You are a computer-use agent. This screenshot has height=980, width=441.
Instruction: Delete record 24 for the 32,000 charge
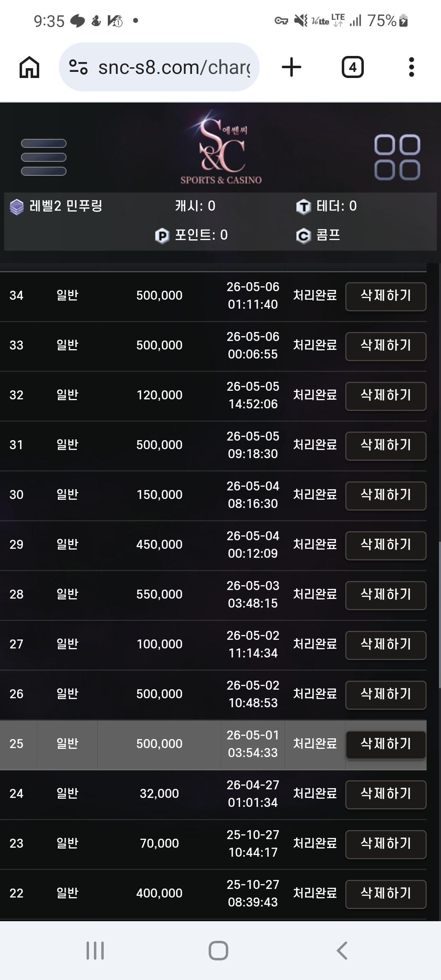386,794
